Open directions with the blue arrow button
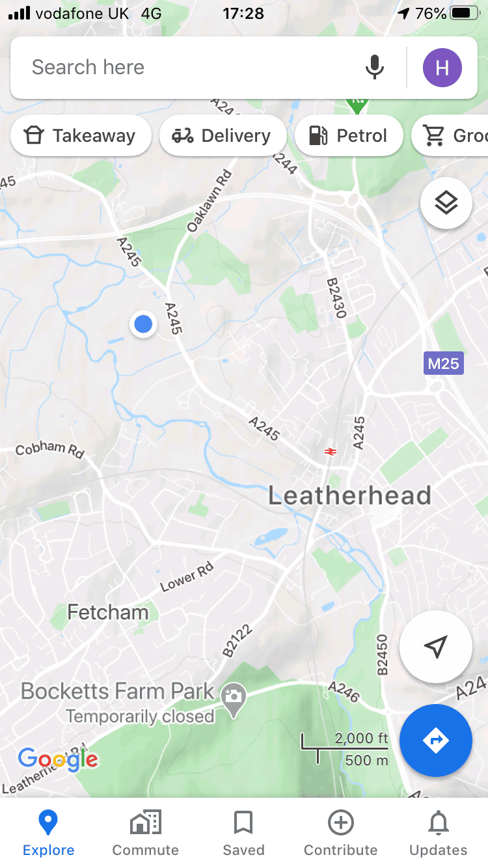The height and width of the screenshot is (868, 488). click(x=436, y=740)
